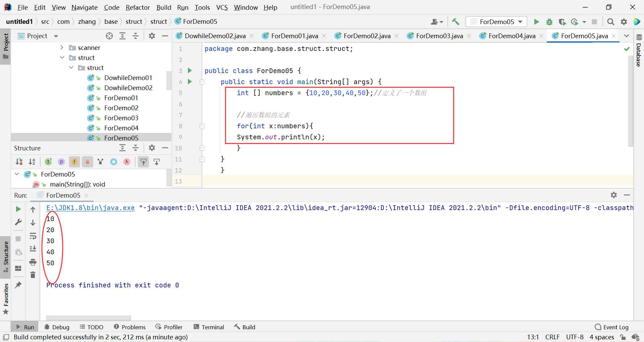The width and height of the screenshot is (644, 342).
Task: Click the Debug bug icon in main toolbar
Action: coord(549,22)
